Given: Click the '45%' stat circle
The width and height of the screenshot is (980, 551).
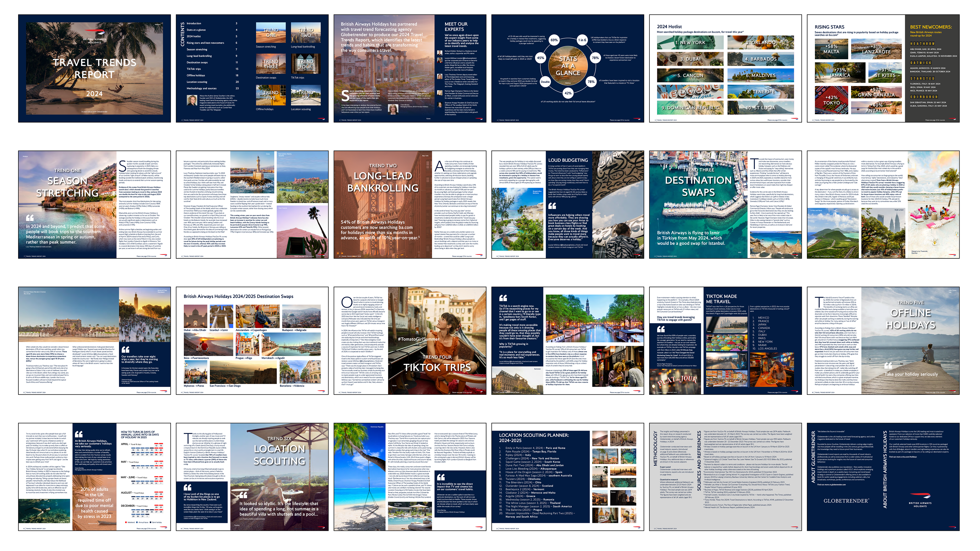Looking at the screenshot, I should coord(540,58).
